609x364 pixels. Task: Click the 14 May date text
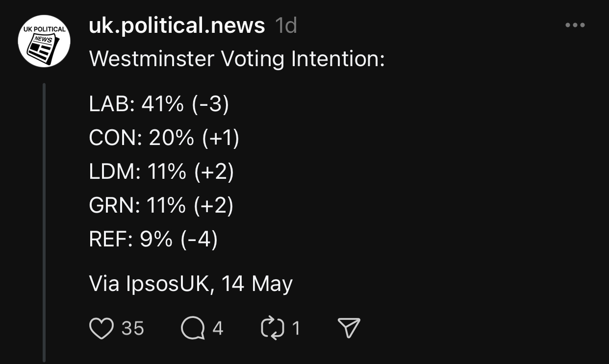[256, 284]
